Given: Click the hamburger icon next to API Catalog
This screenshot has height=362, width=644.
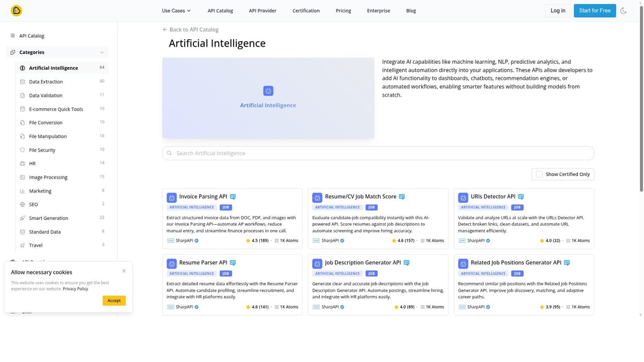Looking at the screenshot, I should pyautogui.click(x=12, y=35).
